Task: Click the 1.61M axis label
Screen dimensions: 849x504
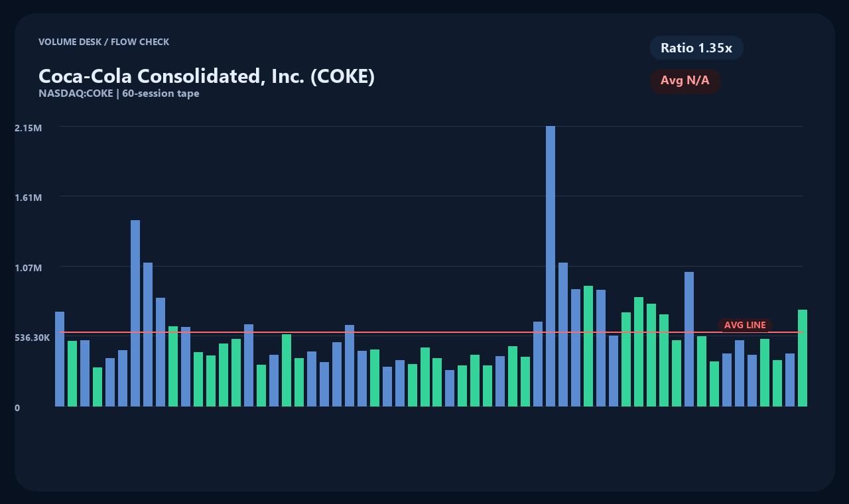Action: click(29, 198)
